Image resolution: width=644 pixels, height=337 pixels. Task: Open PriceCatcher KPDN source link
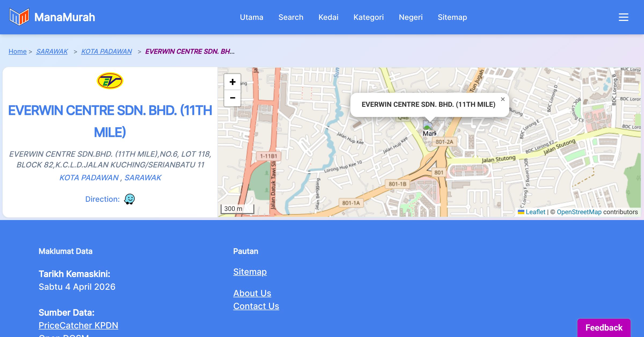[78, 325]
